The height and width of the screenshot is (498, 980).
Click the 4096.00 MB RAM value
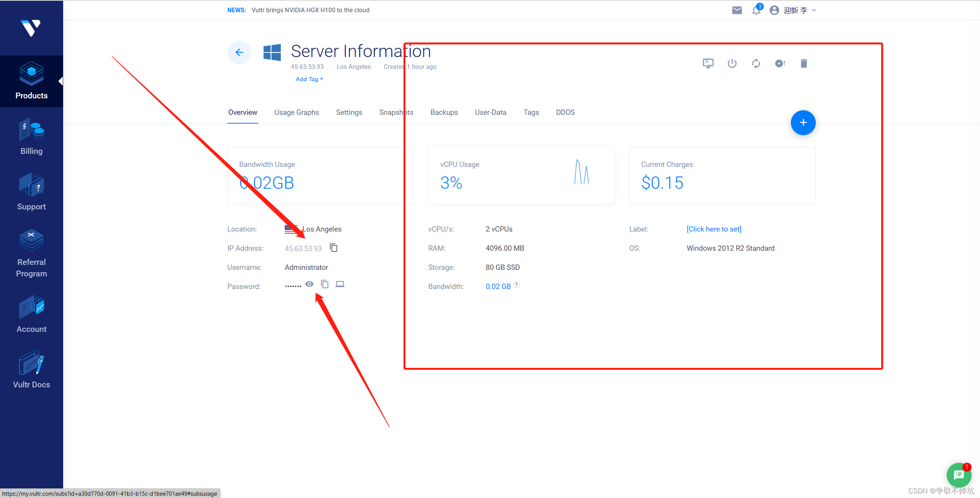505,248
